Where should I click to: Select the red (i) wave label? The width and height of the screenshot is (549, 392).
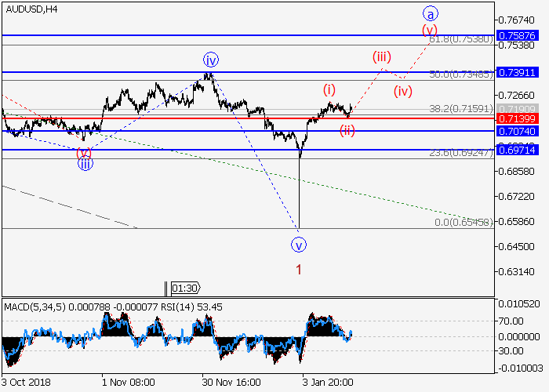329,89
